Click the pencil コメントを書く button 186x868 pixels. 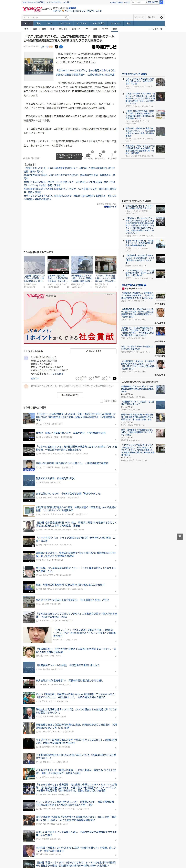click(x=93, y=351)
